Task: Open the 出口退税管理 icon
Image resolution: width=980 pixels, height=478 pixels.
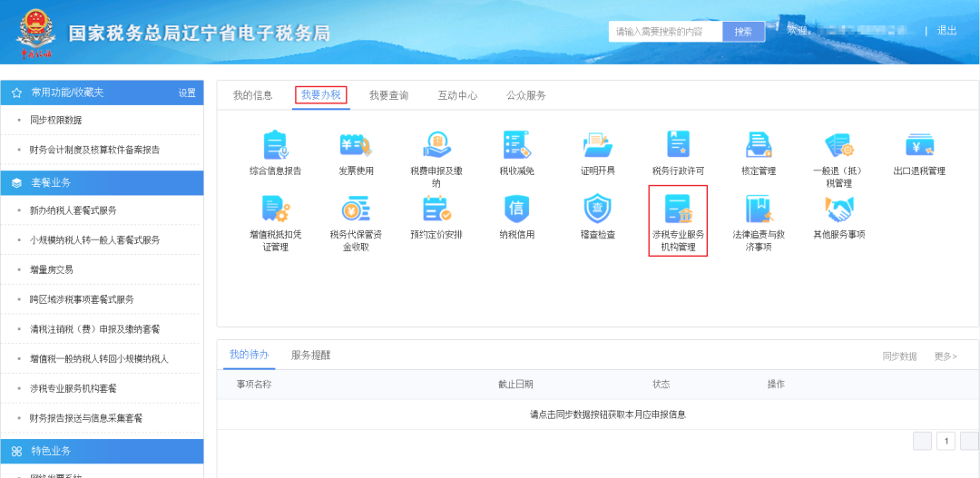Action: pos(919,145)
